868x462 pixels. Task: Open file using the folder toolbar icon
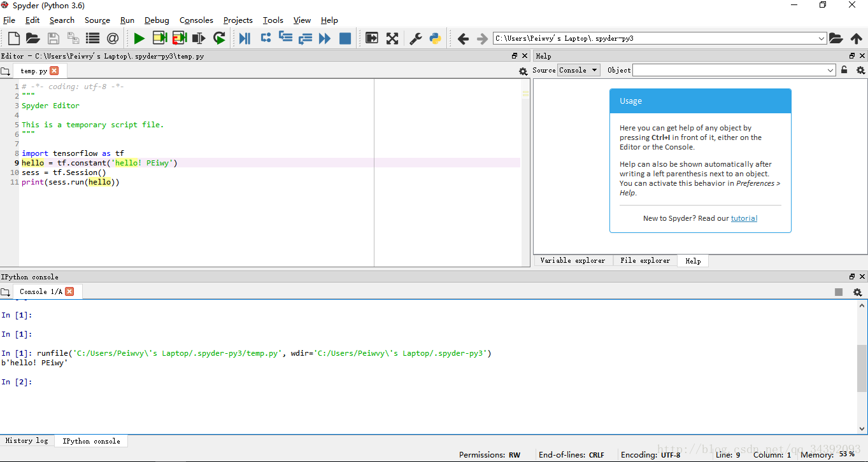click(32, 38)
